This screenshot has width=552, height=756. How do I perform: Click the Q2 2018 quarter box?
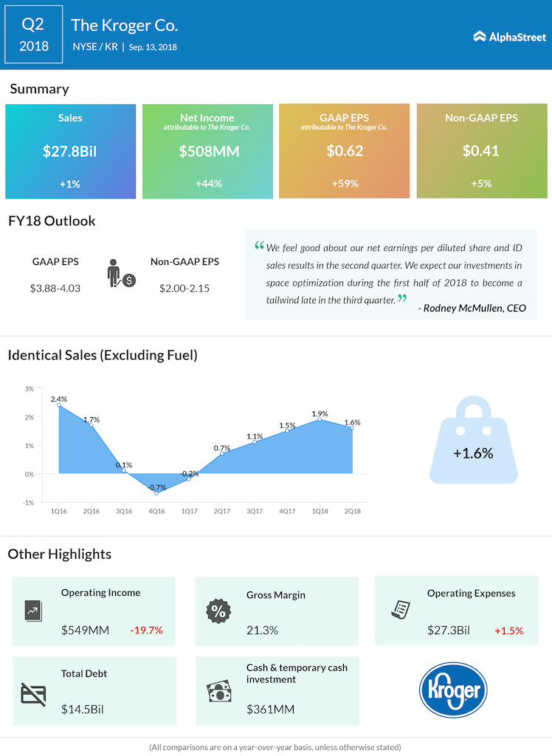point(32,35)
